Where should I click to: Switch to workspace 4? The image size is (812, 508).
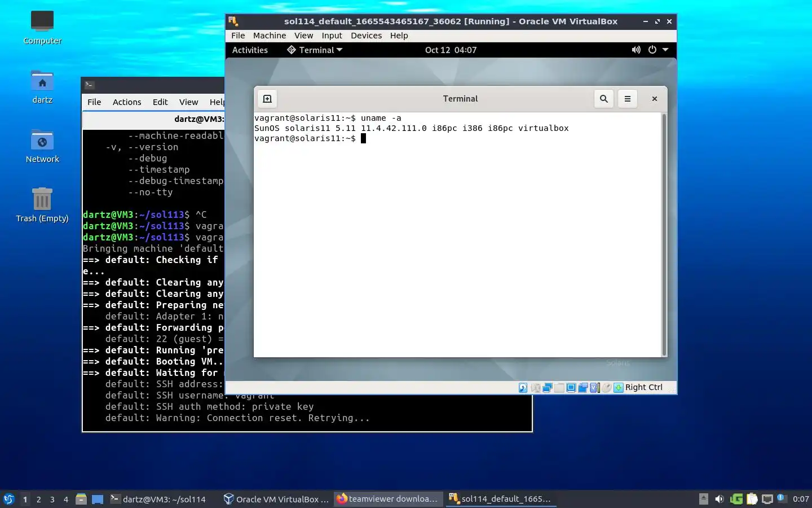click(65, 499)
